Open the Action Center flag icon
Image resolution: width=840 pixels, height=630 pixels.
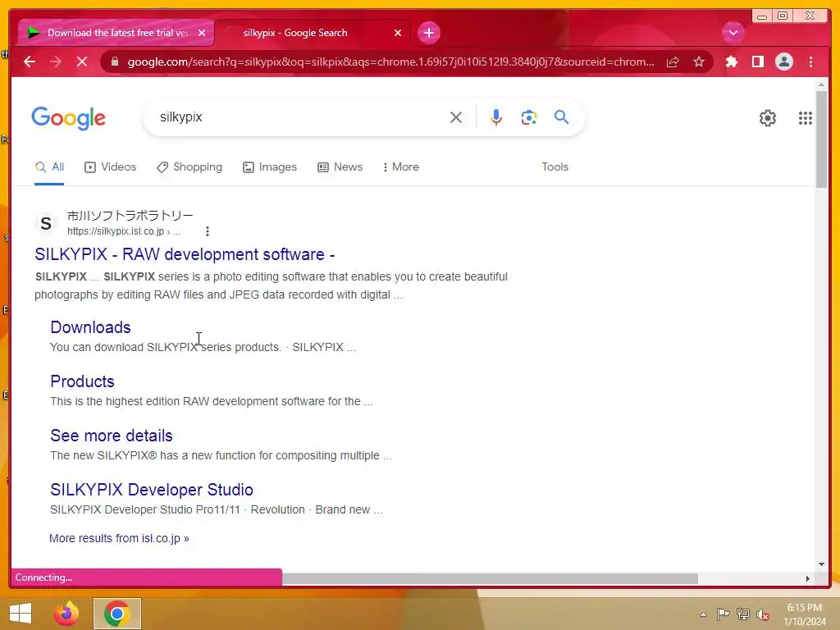click(x=724, y=614)
